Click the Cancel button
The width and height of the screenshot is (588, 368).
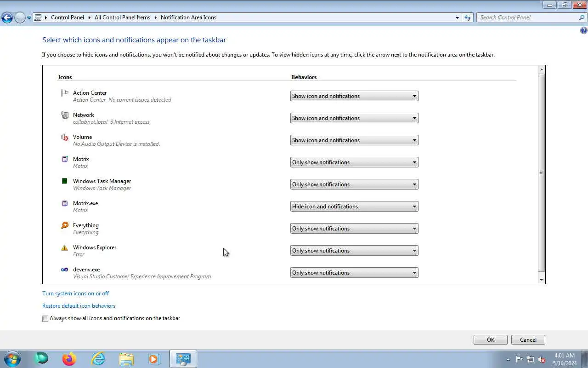(x=528, y=340)
